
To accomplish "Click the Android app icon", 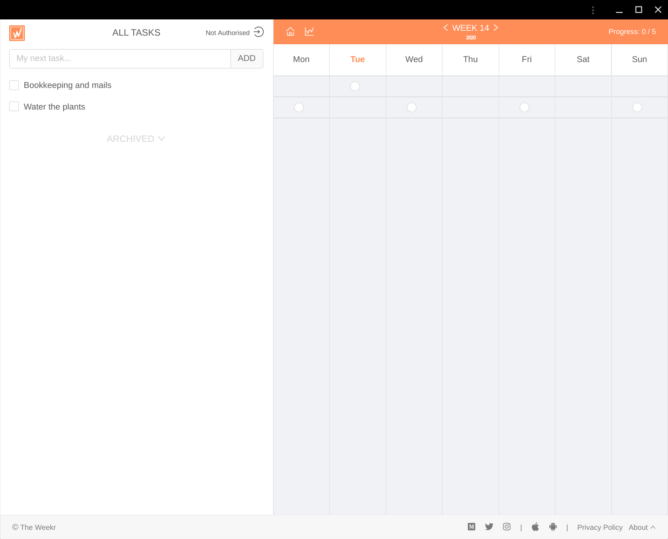I will click(553, 527).
